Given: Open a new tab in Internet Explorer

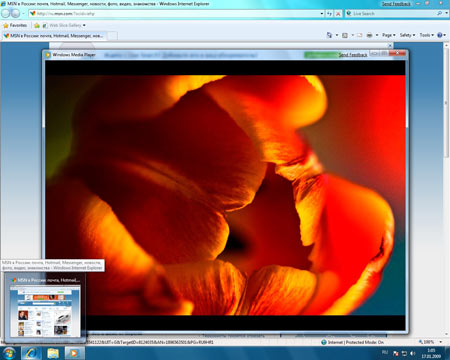Looking at the screenshot, I should coord(113,36).
